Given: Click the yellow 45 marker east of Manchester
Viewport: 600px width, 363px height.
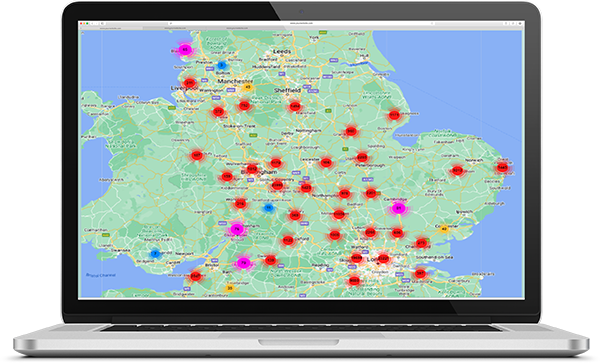Looking at the screenshot, I should pos(248,88).
